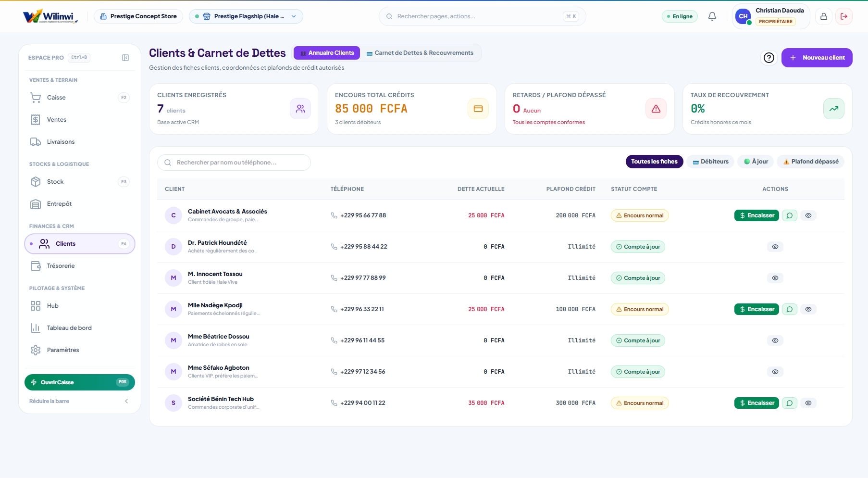Message icon for Mlle Nadège Kpodji

pos(790,309)
